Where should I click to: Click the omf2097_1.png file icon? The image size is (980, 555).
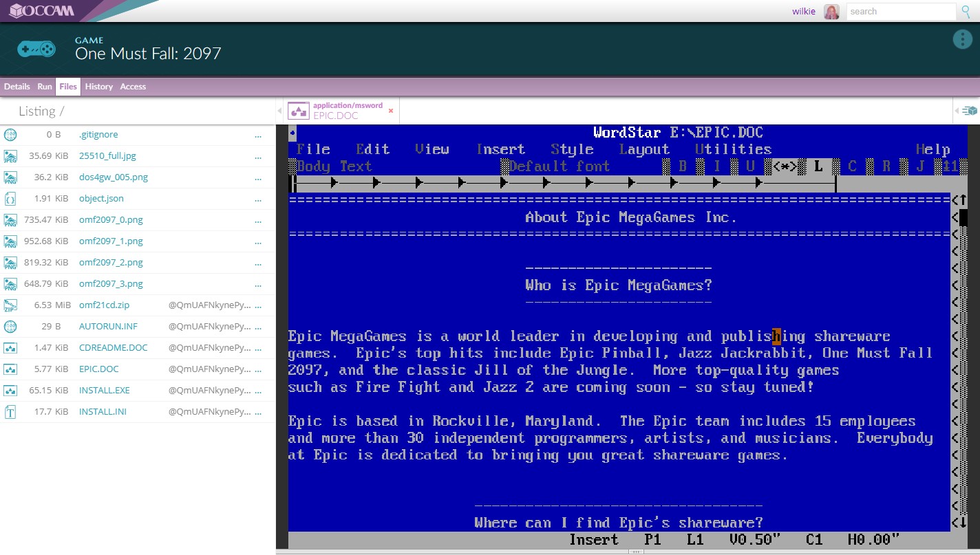10,241
